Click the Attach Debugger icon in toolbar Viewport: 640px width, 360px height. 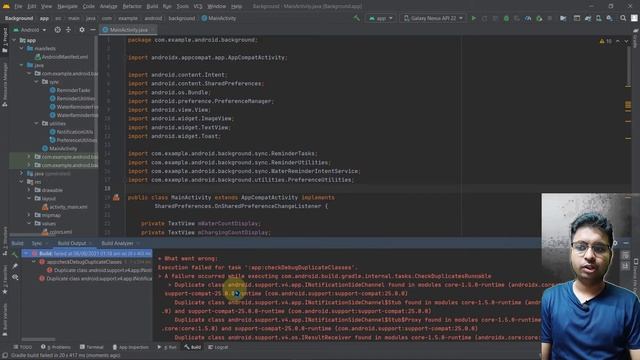(x=539, y=18)
